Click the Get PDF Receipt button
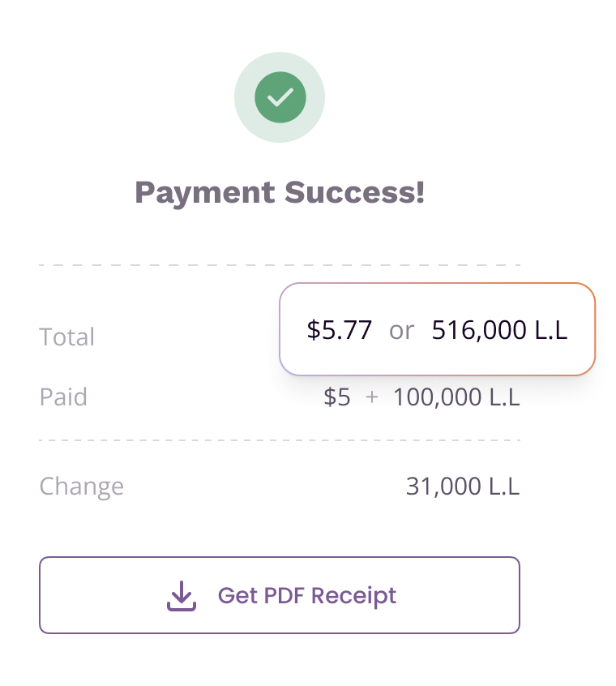 280,595
